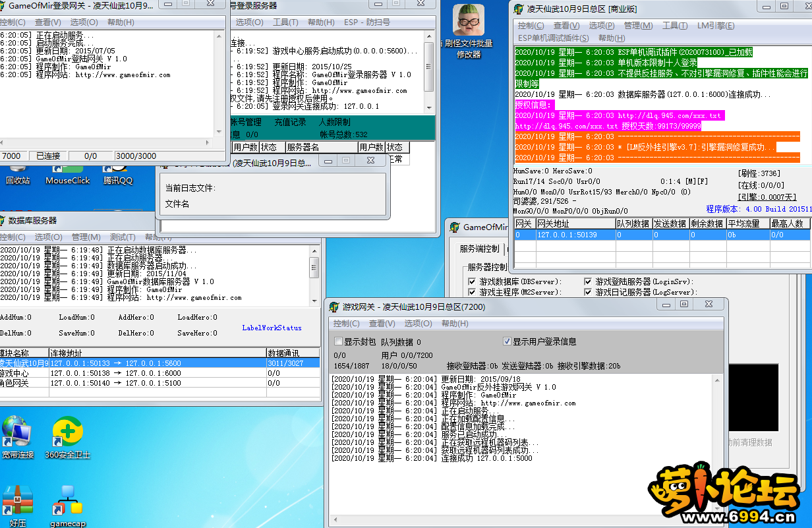Open 控制(C) menu in the 凌天仙武 main window
Viewport: 812px width, 528px height.
[x=531, y=26]
